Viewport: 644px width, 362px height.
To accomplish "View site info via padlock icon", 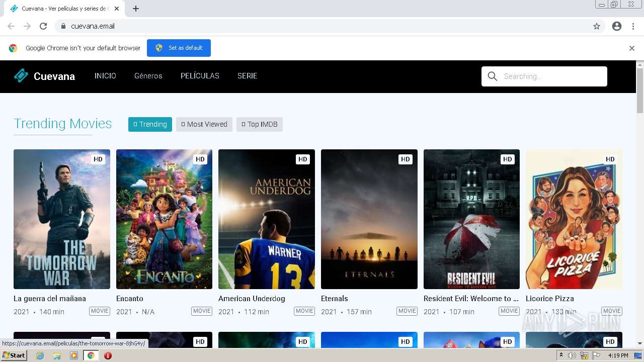I will pos(63,26).
